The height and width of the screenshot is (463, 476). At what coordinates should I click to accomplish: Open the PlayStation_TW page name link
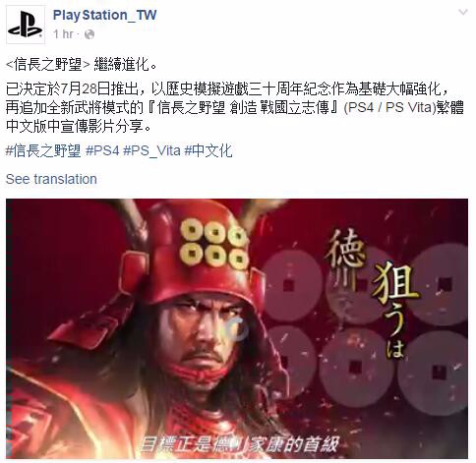coord(104,15)
